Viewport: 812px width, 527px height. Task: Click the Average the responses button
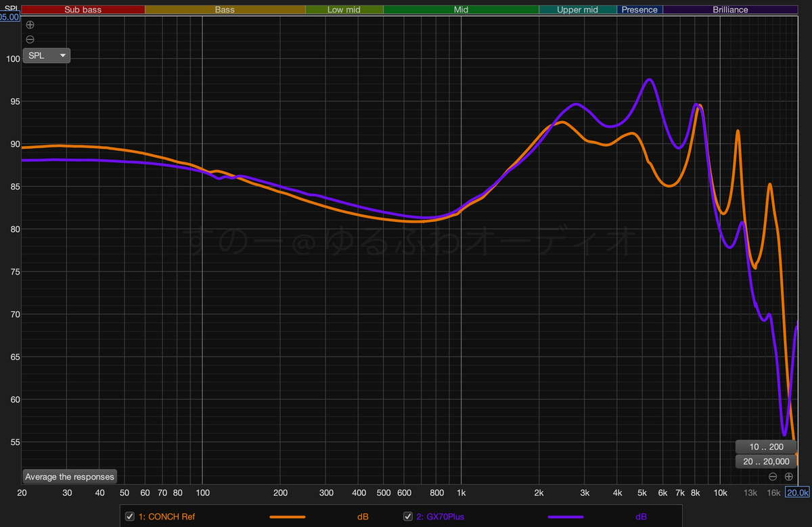click(x=70, y=476)
